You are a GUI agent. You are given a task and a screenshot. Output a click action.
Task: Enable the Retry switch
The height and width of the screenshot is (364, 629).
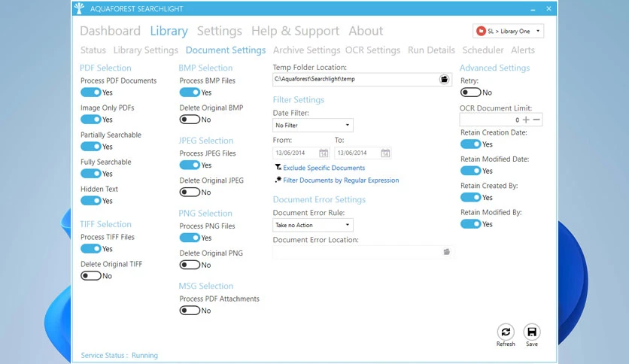[470, 93]
